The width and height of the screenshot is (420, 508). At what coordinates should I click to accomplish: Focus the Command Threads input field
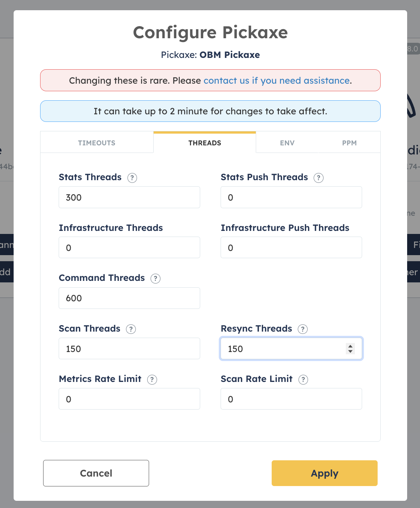point(129,298)
